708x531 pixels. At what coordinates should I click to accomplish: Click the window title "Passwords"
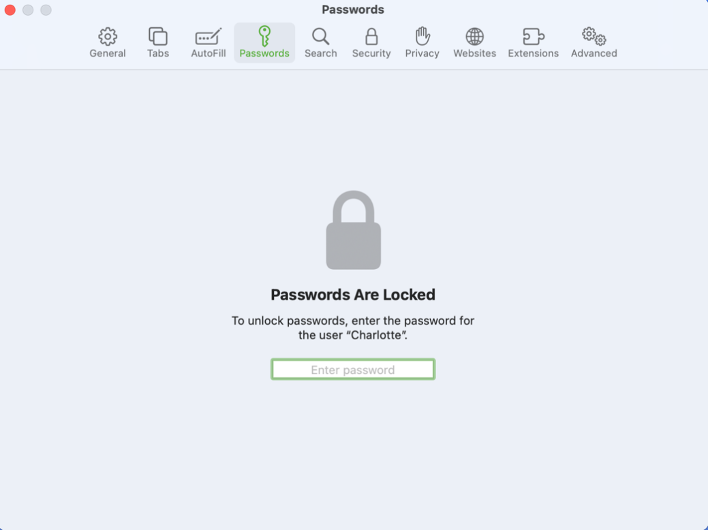[353, 10]
